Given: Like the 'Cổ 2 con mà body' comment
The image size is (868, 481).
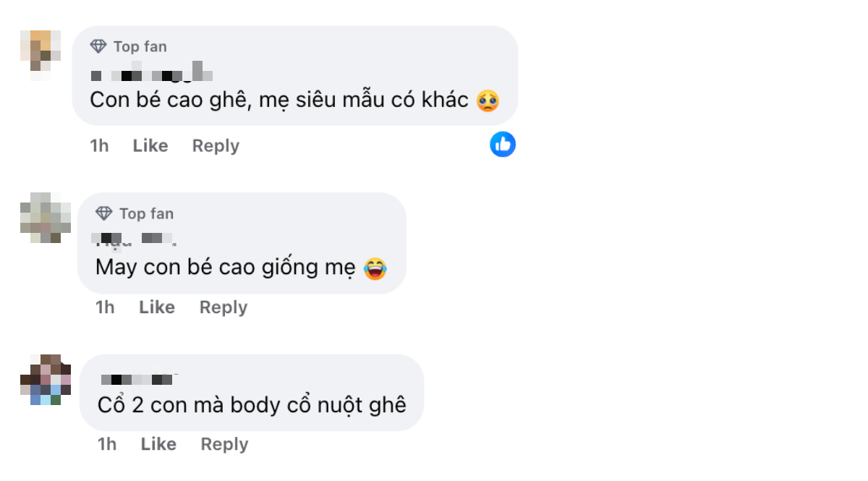Looking at the screenshot, I should [158, 444].
